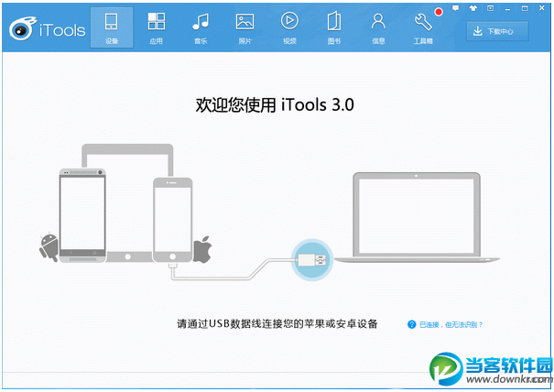Open the 工具箱 (Toolbox) section

point(423,27)
